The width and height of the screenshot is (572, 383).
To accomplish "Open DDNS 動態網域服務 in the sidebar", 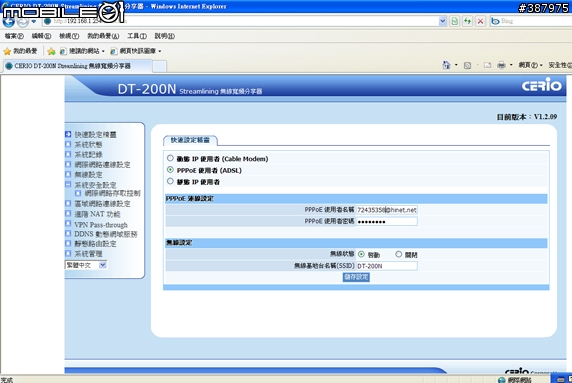I will (106, 234).
